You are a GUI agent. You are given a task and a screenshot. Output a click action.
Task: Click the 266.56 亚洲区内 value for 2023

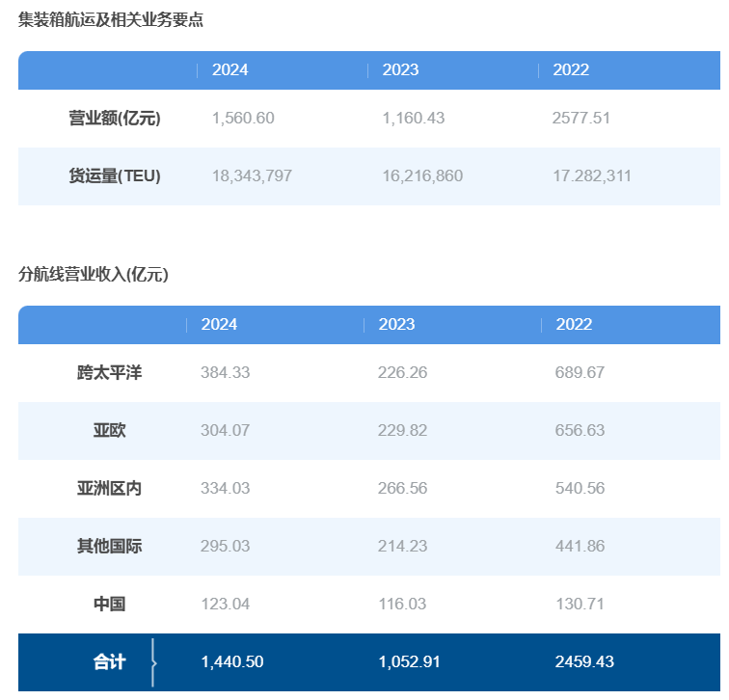(402, 489)
